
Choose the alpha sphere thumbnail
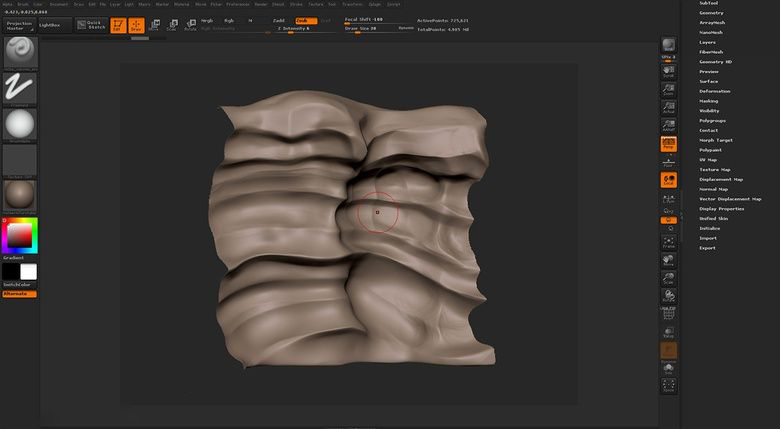coord(19,124)
